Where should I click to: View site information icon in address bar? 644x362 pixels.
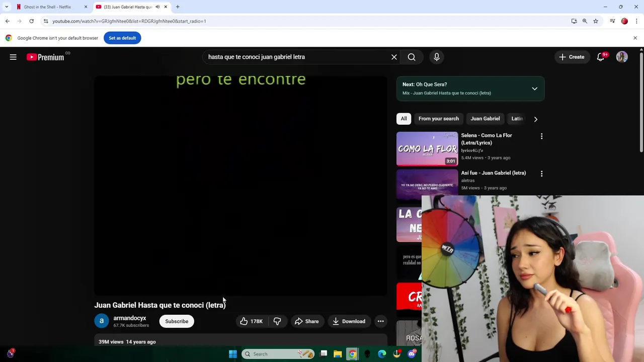[x=46, y=21]
